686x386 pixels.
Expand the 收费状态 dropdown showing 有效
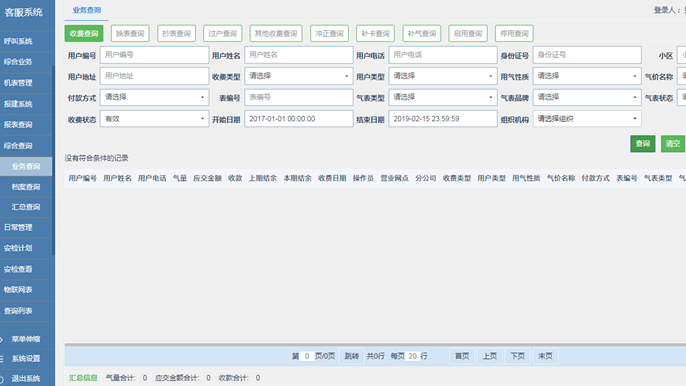(x=154, y=119)
